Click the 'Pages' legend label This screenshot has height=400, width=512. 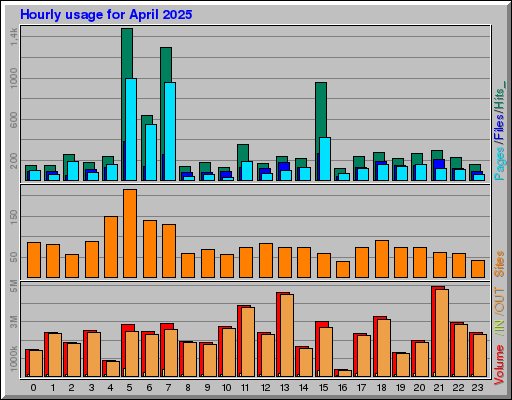tap(500, 163)
